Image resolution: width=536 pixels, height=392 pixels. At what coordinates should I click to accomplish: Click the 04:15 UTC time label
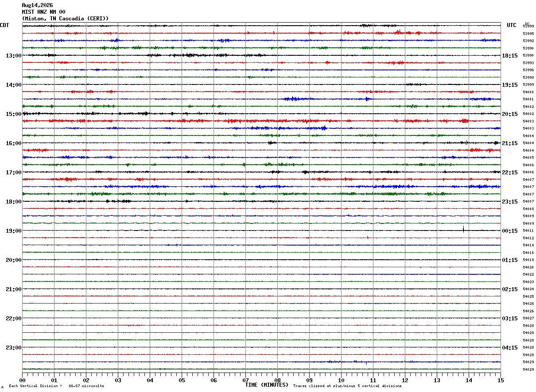tap(510, 347)
